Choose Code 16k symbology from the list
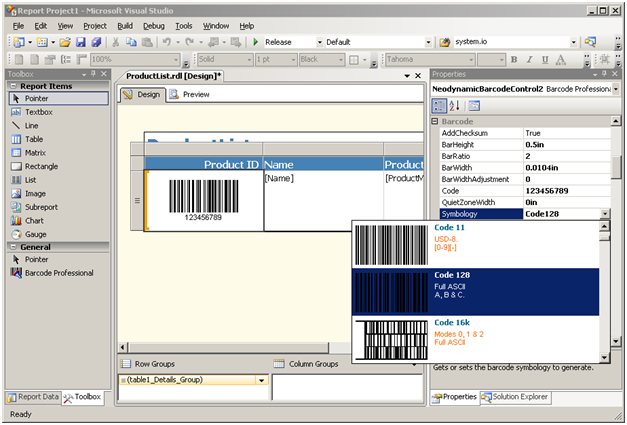 tap(475, 339)
